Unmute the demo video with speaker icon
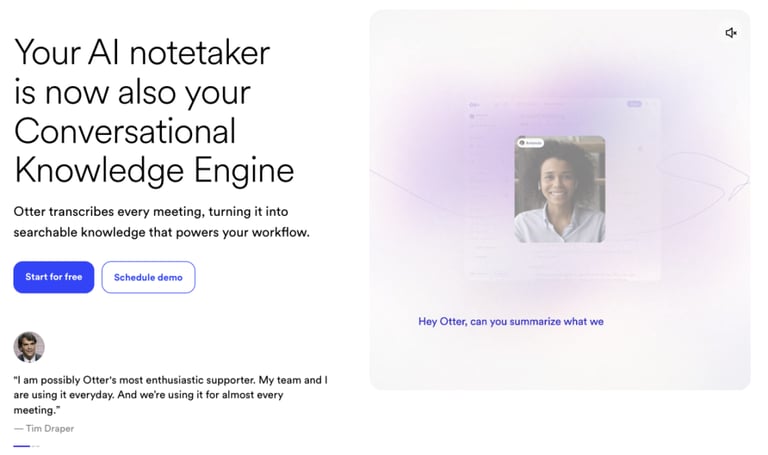 pyautogui.click(x=731, y=33)
